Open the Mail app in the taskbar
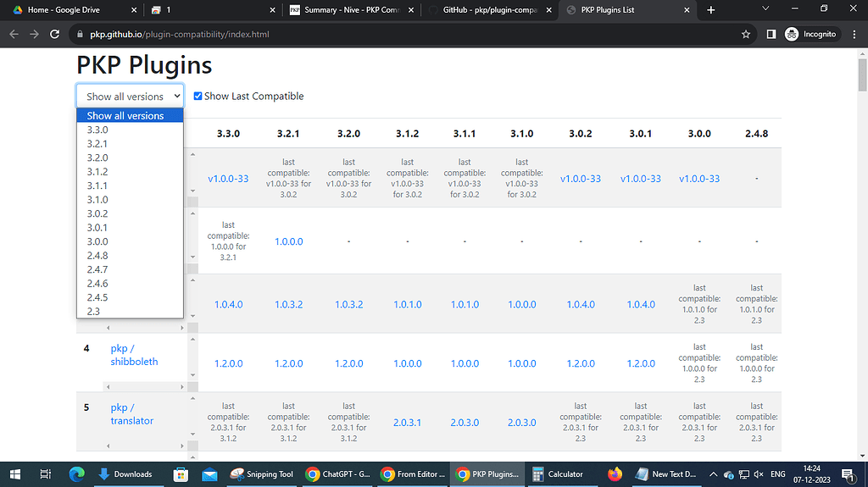The image size is (868, 487). [209, 474]
